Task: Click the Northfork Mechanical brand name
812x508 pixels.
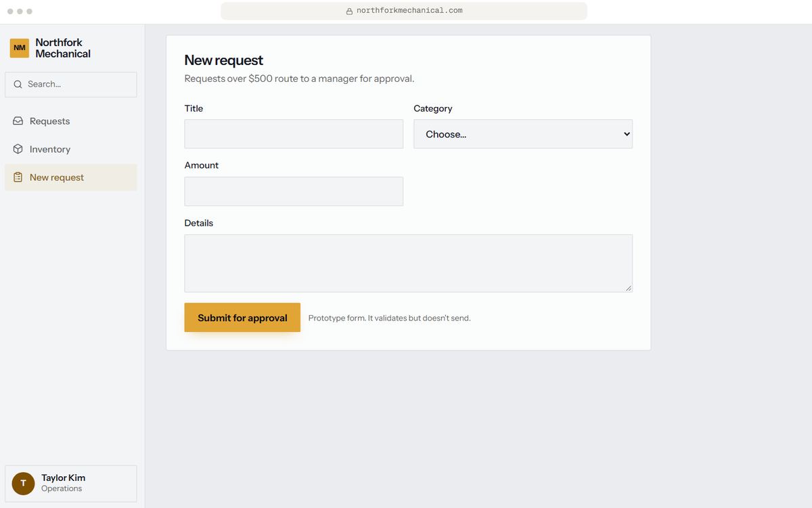Action: click(63, 48)
